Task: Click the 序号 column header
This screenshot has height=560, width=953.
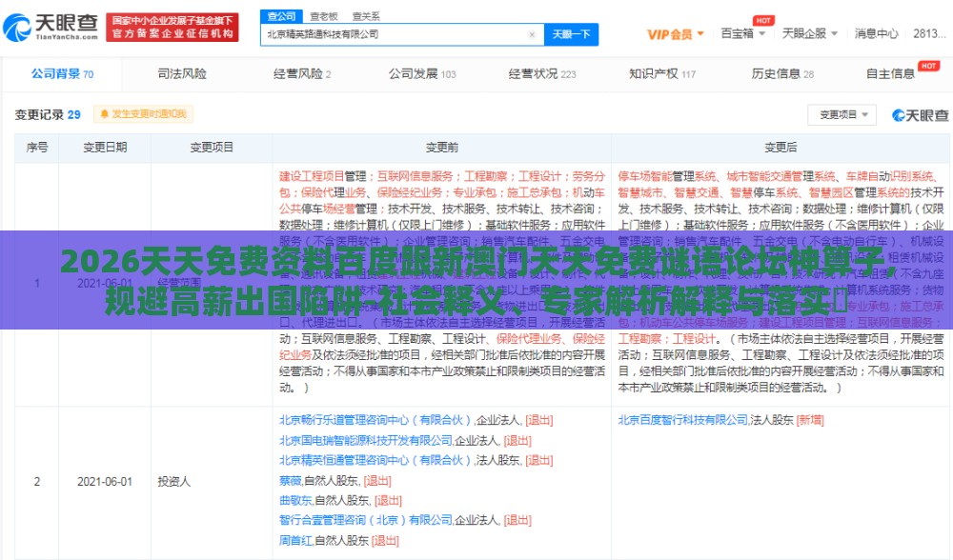Action: [x=37, y=148]
